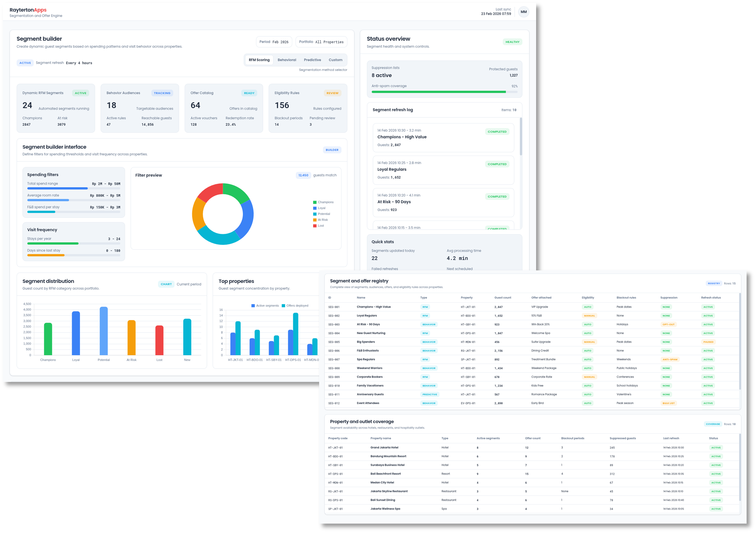Image resolution: width=756 pixels, height=533 pixels.
Task: Toggle AUTO eligibility for Champions - High Value
Action: (588, 306)
